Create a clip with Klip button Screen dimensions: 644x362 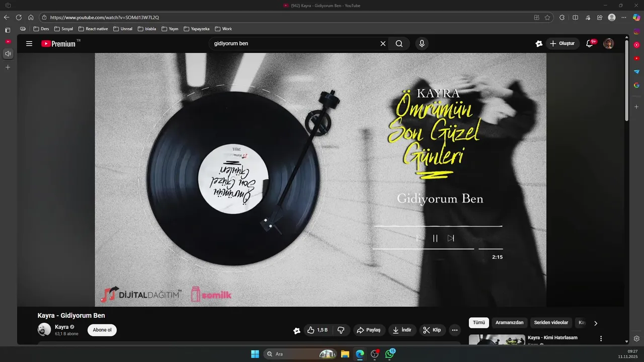(432, 330)
